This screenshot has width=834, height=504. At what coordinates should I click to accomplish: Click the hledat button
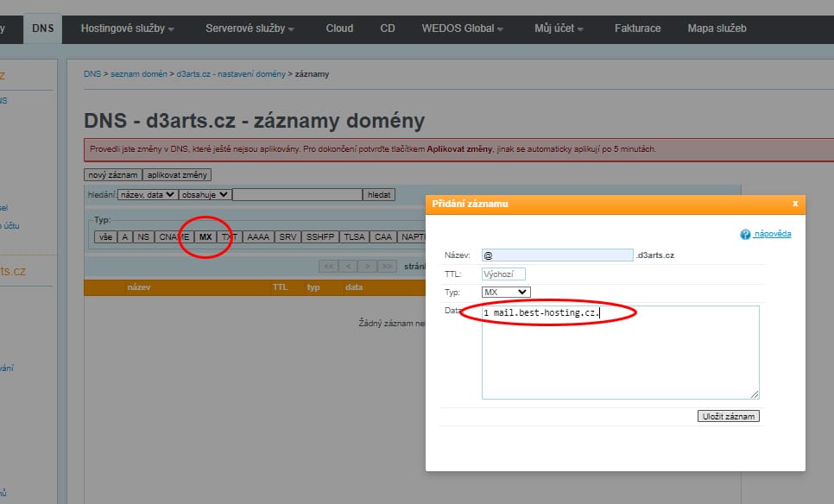point(379,194)
